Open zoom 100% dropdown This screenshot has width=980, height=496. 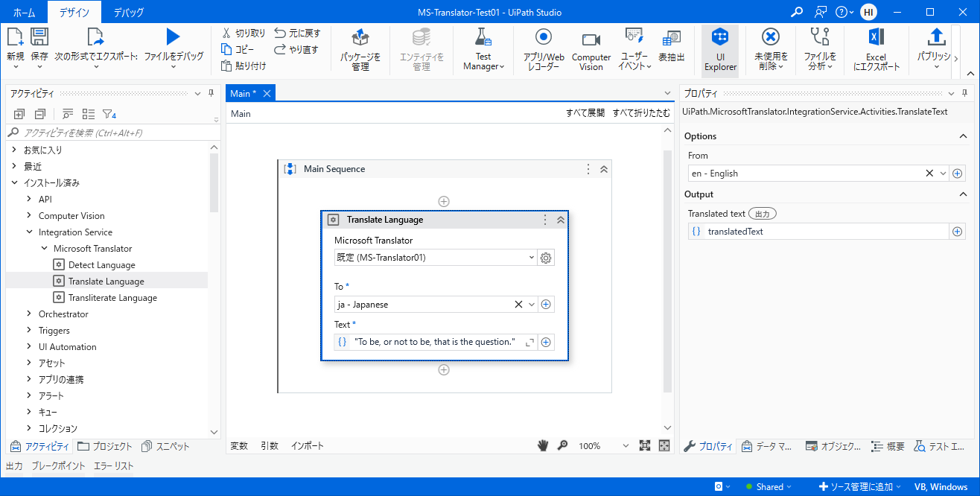coord(626,446)
